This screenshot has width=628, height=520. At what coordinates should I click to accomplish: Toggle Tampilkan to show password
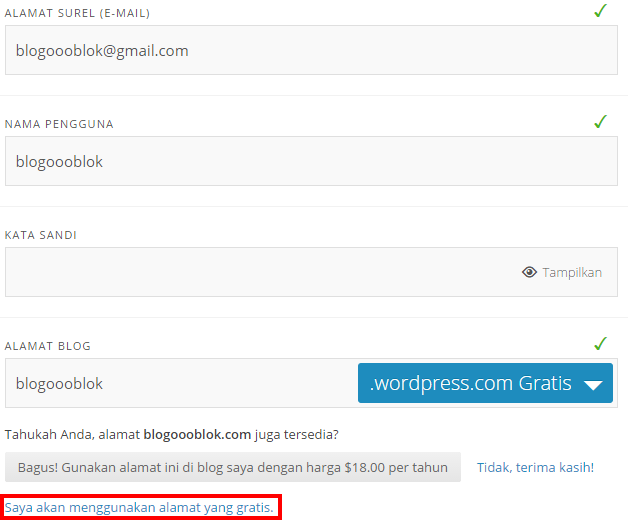pyautogui.click(x=562, y=272)
